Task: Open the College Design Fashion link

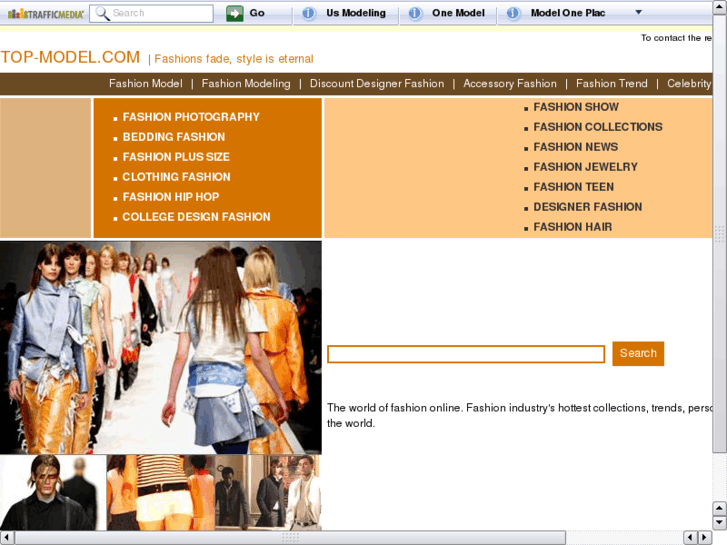Action: [x=196, y=217]
